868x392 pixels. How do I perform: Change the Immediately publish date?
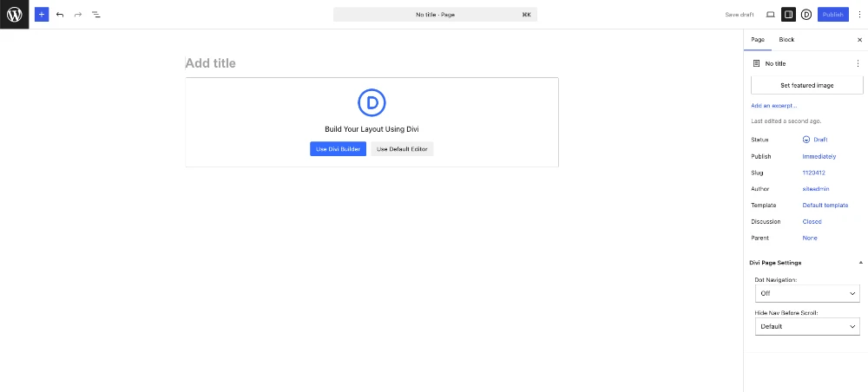coord(819,156)
